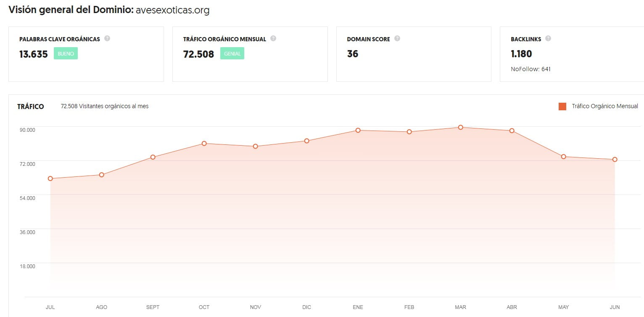This screenshot has width=644, height=317.
Task: Click the OCT data point on traffic line
Action: point(204,144)
